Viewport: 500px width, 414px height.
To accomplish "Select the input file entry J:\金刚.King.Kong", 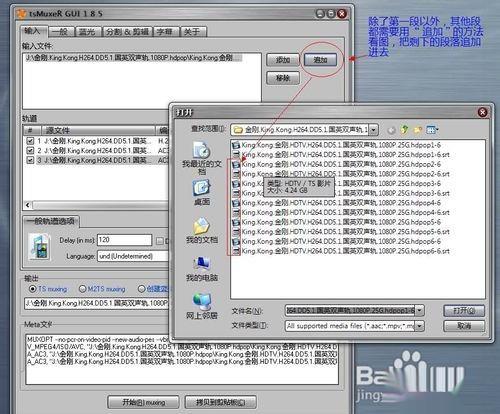I will [x=133, y=58].
